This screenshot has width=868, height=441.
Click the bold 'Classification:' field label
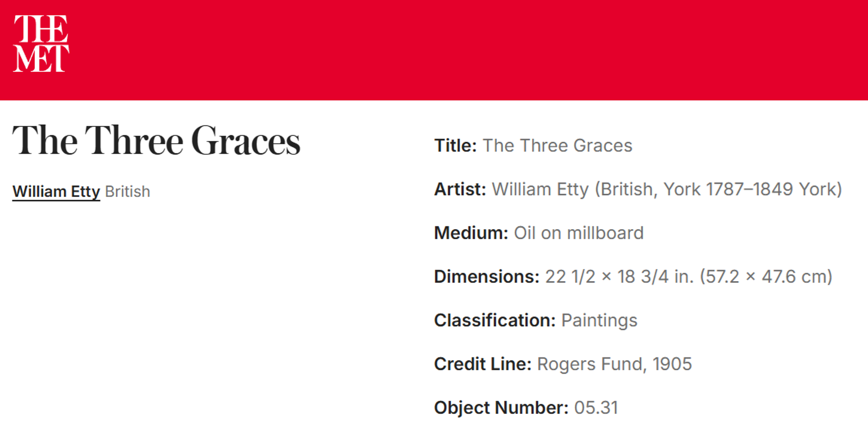pos(495,320)
